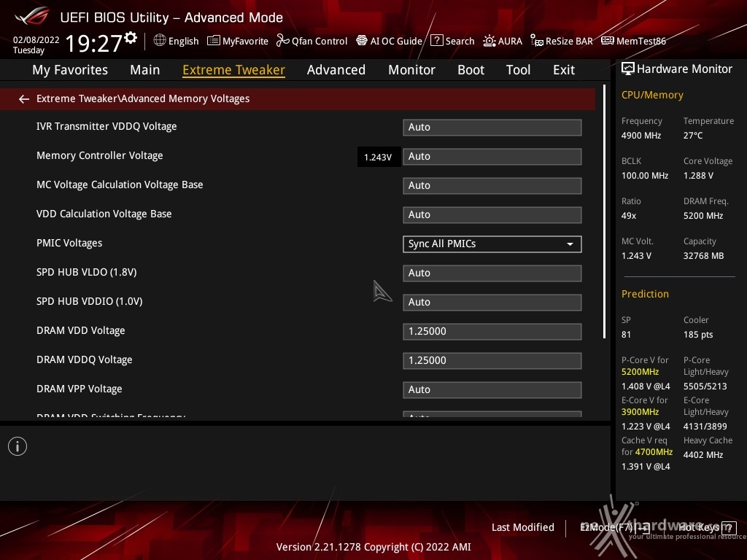Click the CPU/Memory section heading
Screen dimensions: 747x560
652,96
